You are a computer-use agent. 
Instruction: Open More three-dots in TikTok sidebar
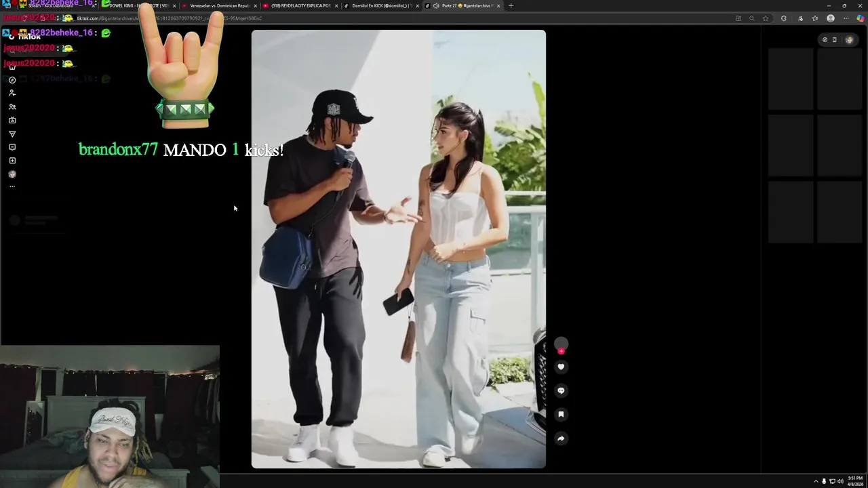[12, 186]
